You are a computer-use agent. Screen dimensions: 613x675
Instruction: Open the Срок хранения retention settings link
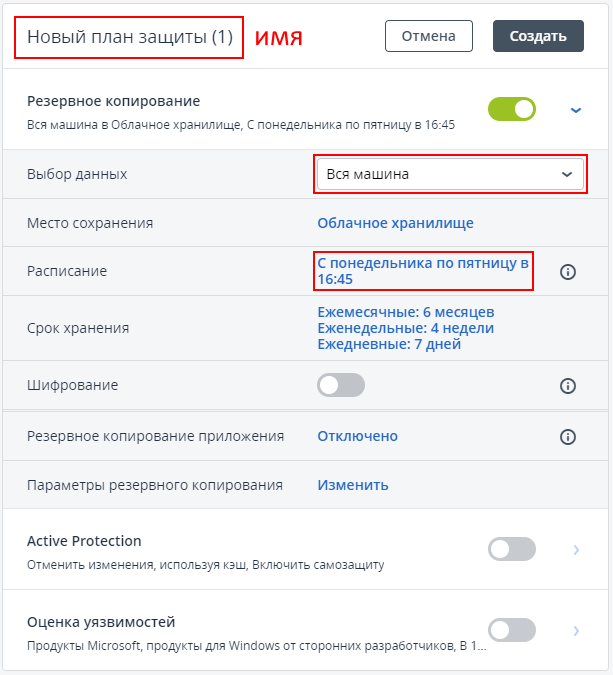pos(405,328)
